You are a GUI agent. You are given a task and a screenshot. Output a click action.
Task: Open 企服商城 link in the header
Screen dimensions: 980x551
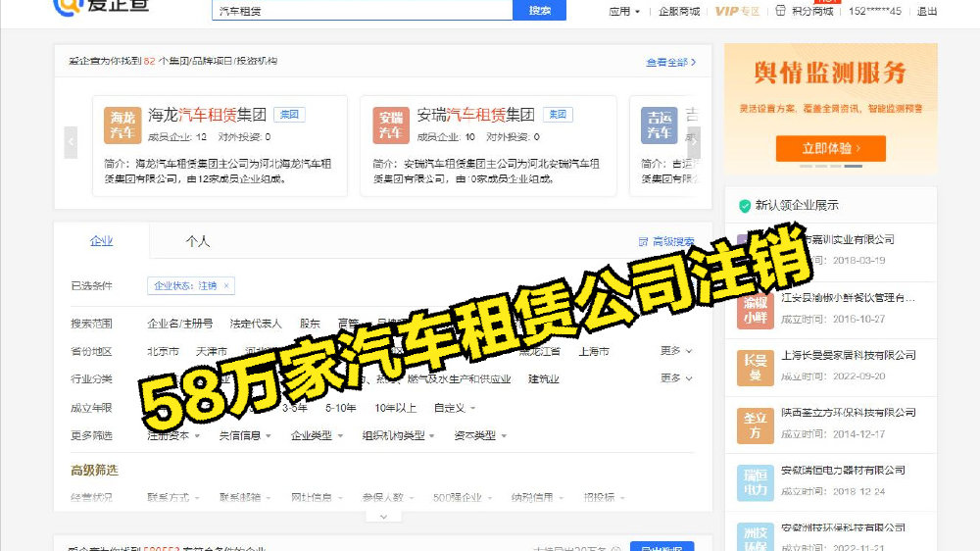coord(679,11)
